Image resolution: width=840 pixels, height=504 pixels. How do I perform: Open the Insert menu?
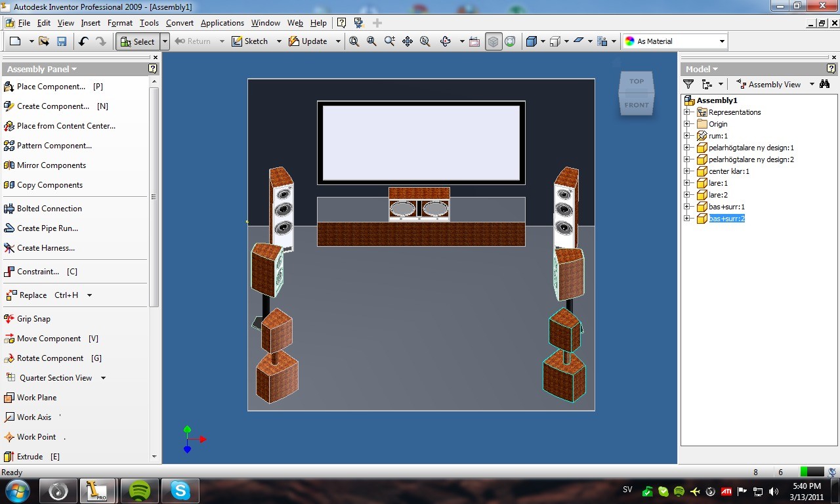point(91,22)
